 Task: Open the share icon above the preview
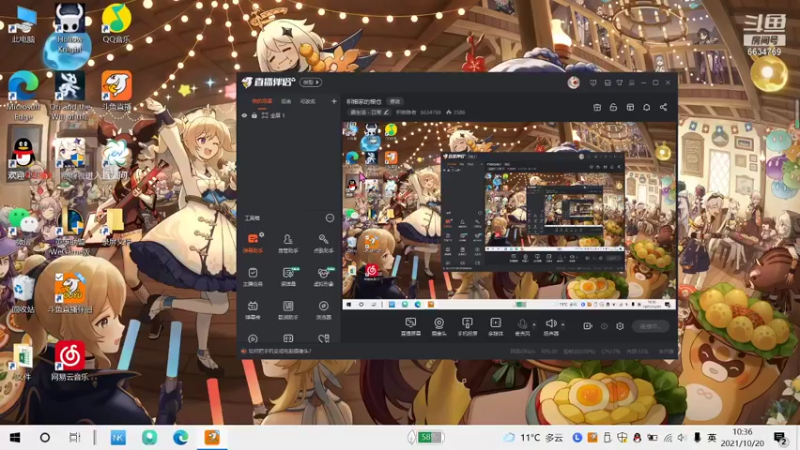[x=663, y=107]
